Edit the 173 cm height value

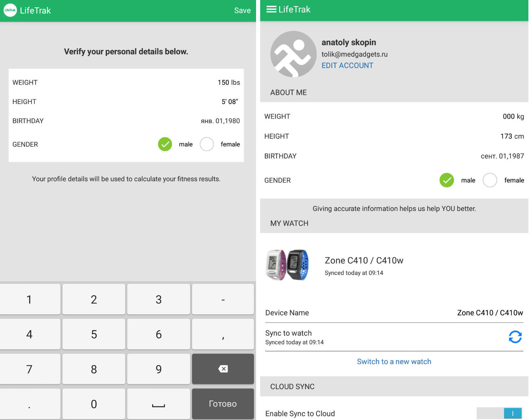pyautogui.click(x=512, y=136)
